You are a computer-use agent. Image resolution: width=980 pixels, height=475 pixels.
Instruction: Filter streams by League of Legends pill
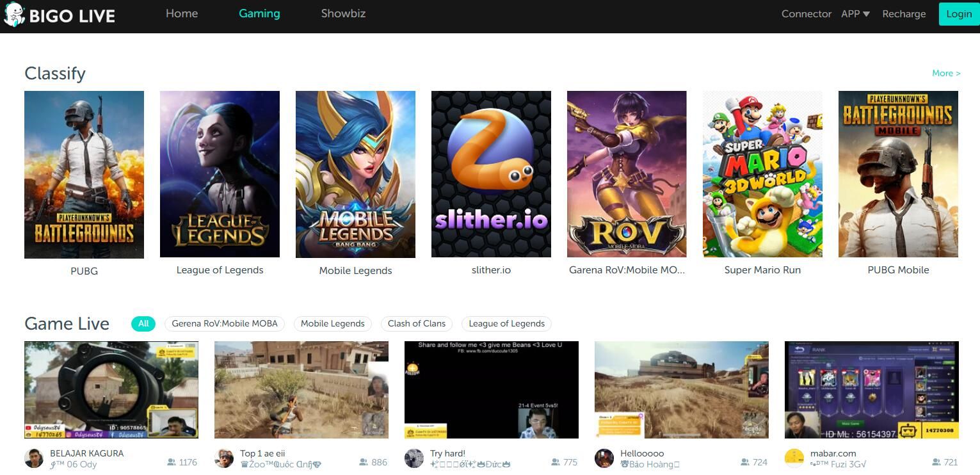507,323
